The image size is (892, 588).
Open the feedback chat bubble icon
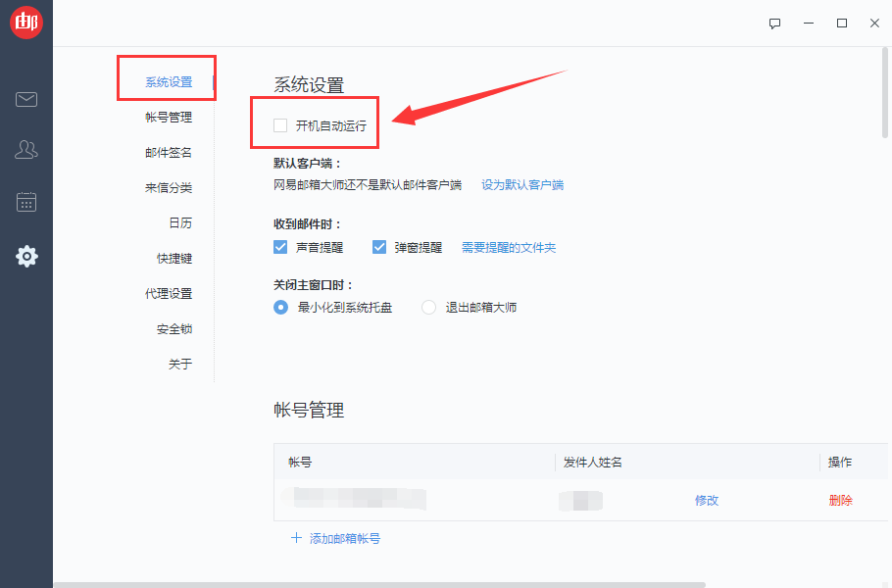pos(774,23)
